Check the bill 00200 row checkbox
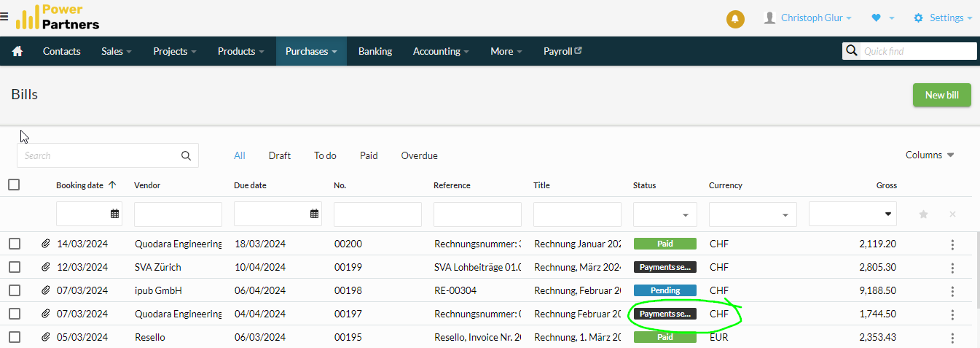Image resolution: width=980 pixels, height=348 pixels. 15,244
